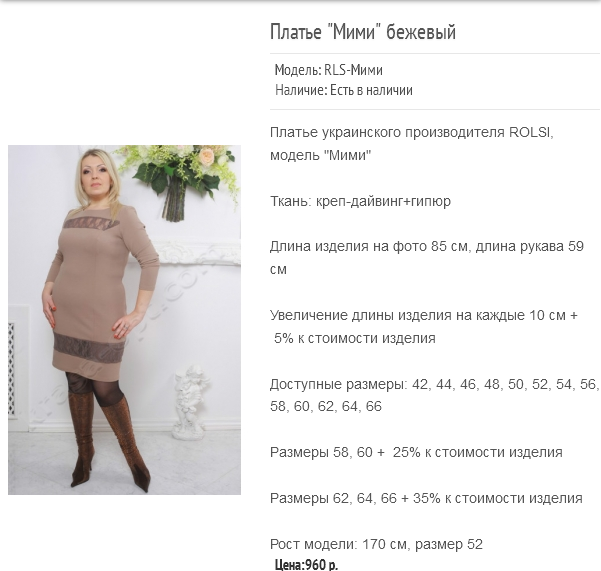
Task: Click the price Цена:960 р.
Action: (x=307, y=564)
